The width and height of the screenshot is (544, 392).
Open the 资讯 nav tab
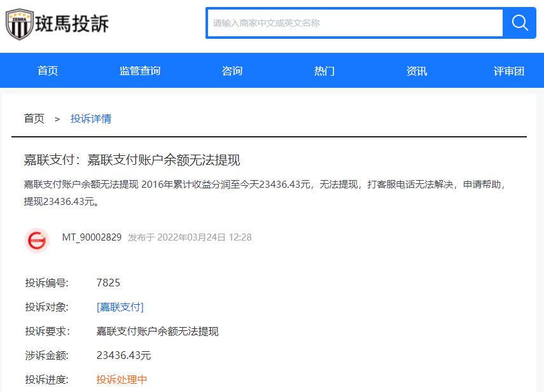[x=417, y=71]
